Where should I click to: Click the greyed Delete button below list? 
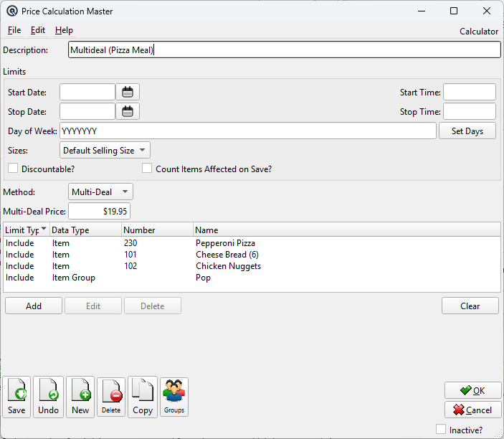pos(153,306)
